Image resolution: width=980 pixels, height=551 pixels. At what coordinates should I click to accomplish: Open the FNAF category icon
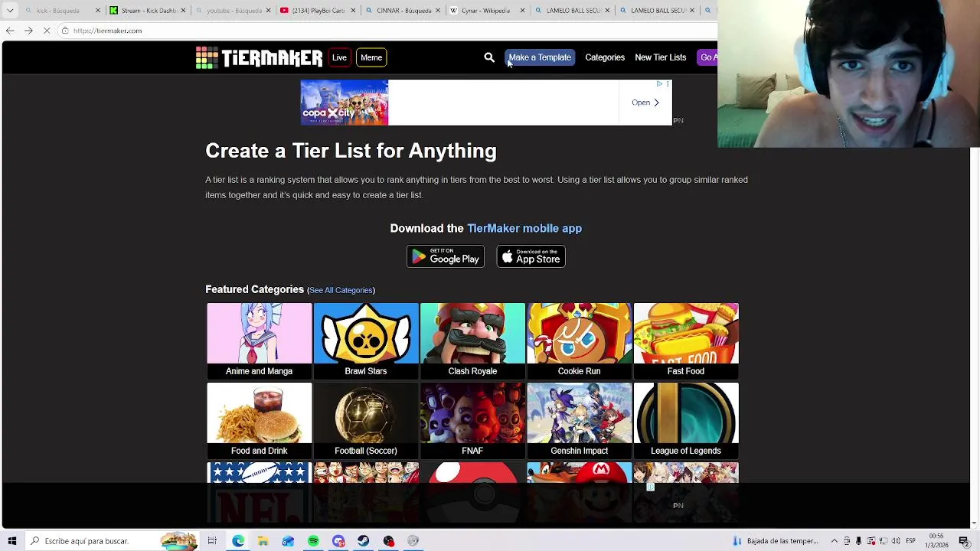click(x=472, y=420)
